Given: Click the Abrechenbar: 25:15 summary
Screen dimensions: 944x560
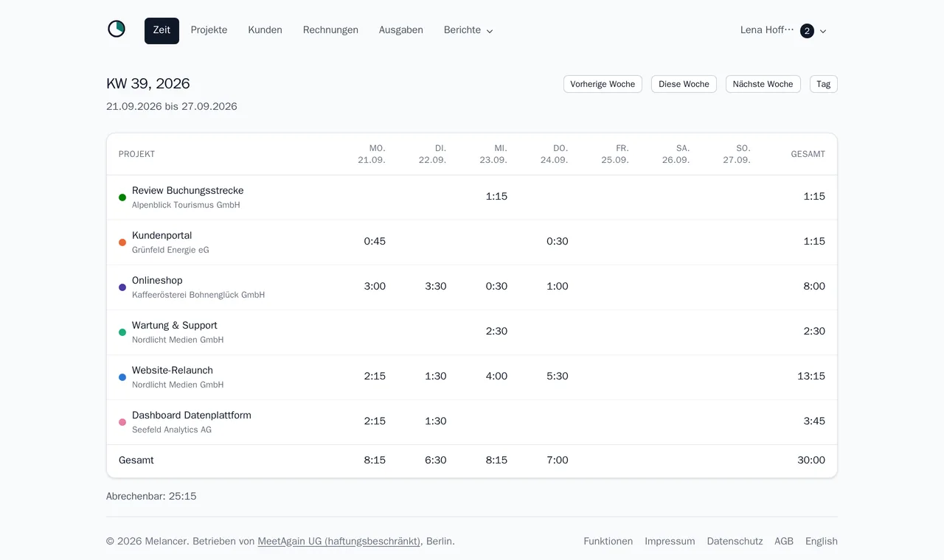Looking at the screenshot, I should 151,496.
